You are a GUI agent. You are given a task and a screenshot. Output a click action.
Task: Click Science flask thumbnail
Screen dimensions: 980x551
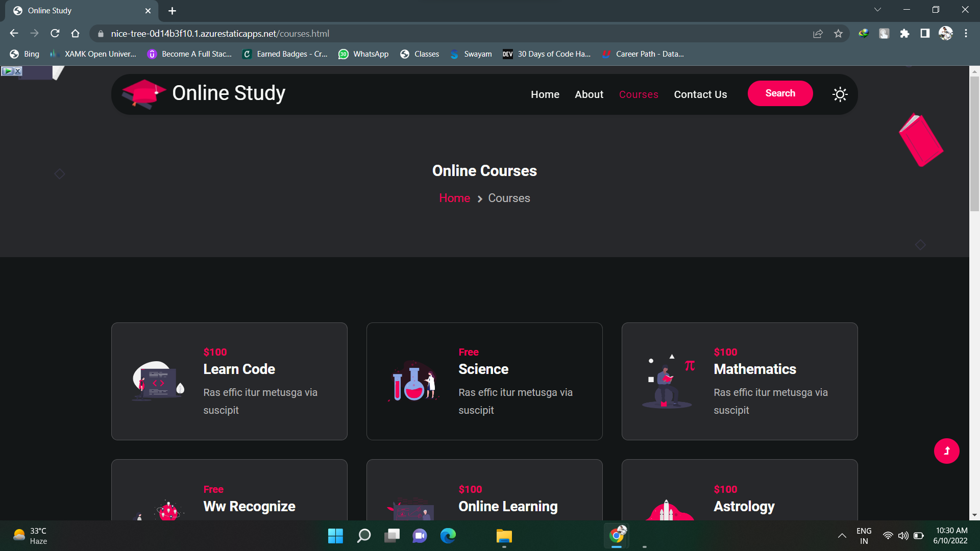click(413, 382)
